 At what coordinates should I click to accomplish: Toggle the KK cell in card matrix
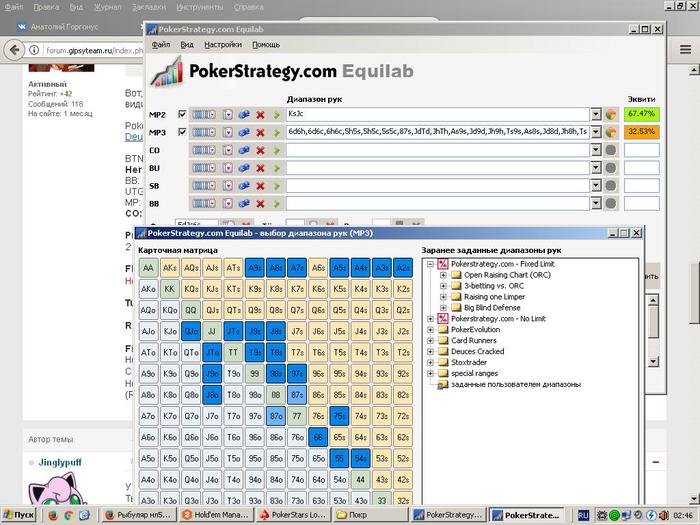click(170, 289)
